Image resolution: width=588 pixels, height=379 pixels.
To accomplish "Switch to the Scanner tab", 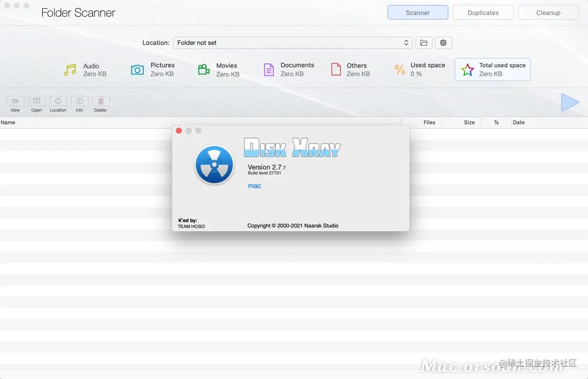I will (x=417, y=13).
